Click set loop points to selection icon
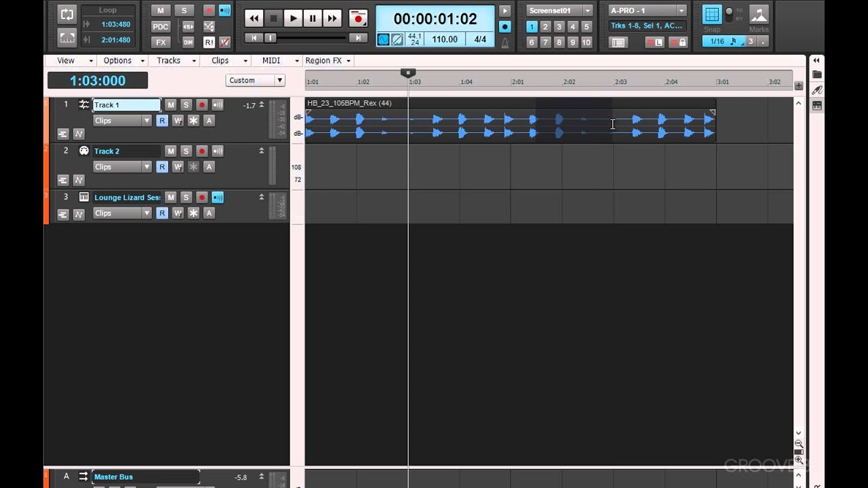Viewport: 868px width, 488px height. point(67,37)
